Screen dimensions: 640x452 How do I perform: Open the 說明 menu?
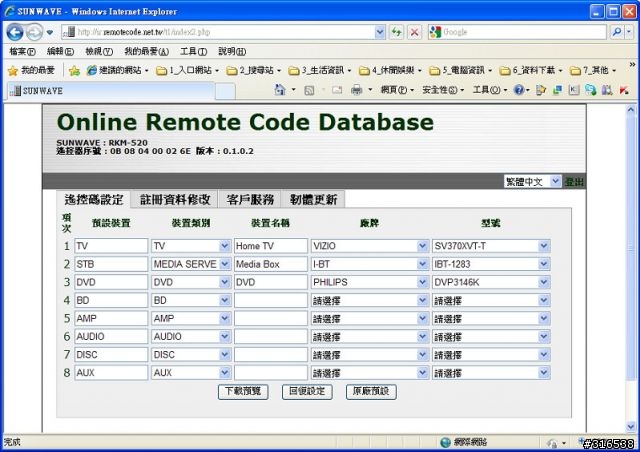(232, 51)
